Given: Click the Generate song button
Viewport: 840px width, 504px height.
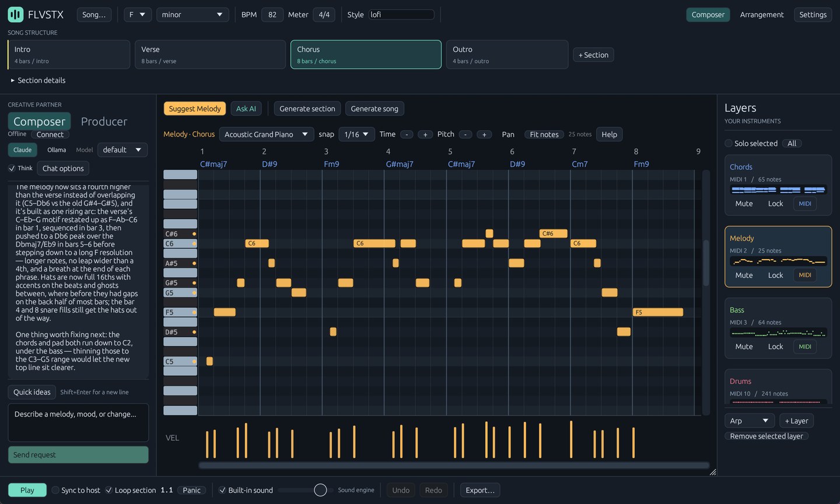Looking at the screenshot, I should coord(374,108).
